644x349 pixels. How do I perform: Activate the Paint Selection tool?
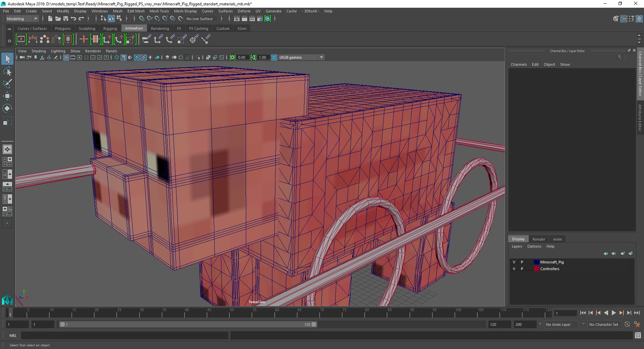[7, 84]
